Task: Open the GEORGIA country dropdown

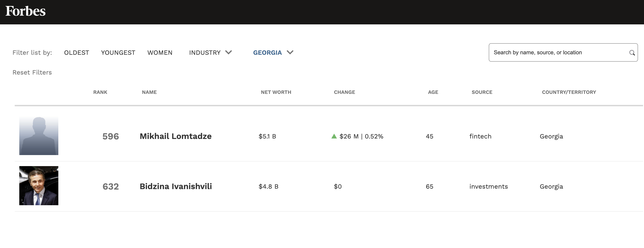Action: point(273,53)
